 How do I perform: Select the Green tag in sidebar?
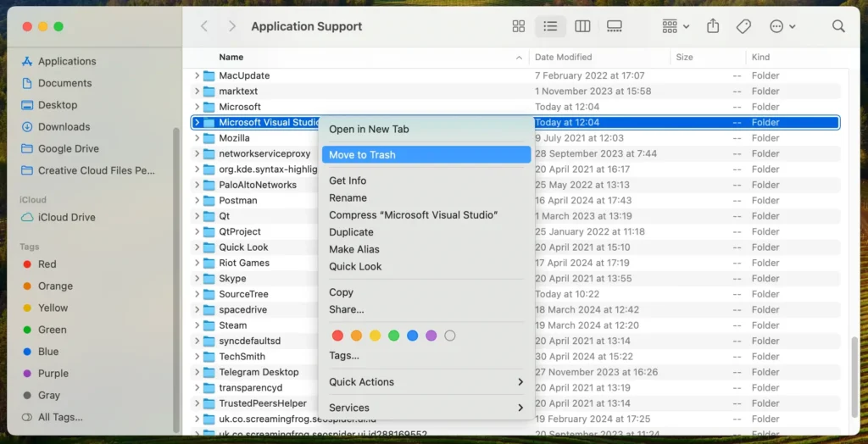pos(44,330)
